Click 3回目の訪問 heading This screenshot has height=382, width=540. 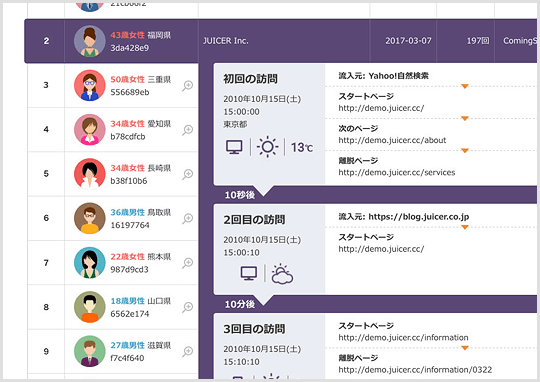(254, 329)
